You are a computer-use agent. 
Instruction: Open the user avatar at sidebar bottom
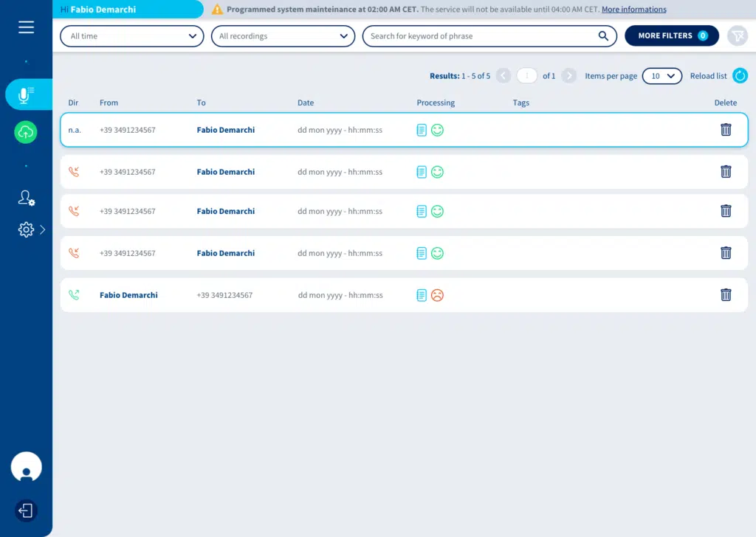click(x=27, y=467)
